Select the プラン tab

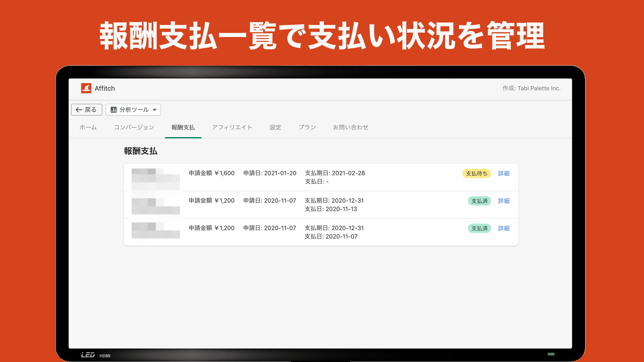click(x=307, y=127)
